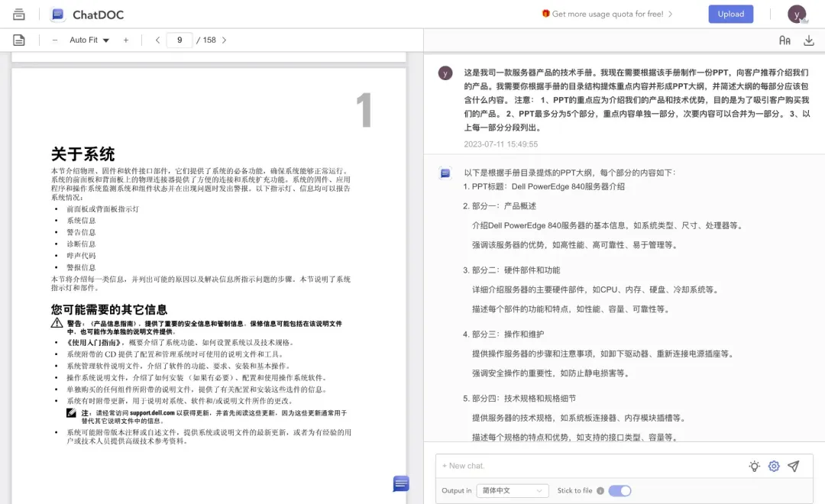Screen dimensions: 825x504
Task: Open the AI chat settings gear
Action: point(774,466)
